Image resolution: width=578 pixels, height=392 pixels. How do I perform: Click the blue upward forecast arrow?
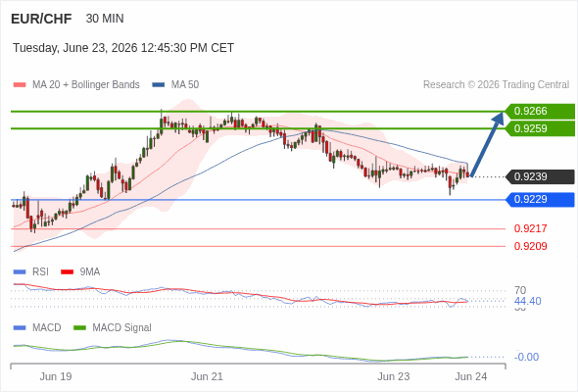coord(487,144)
